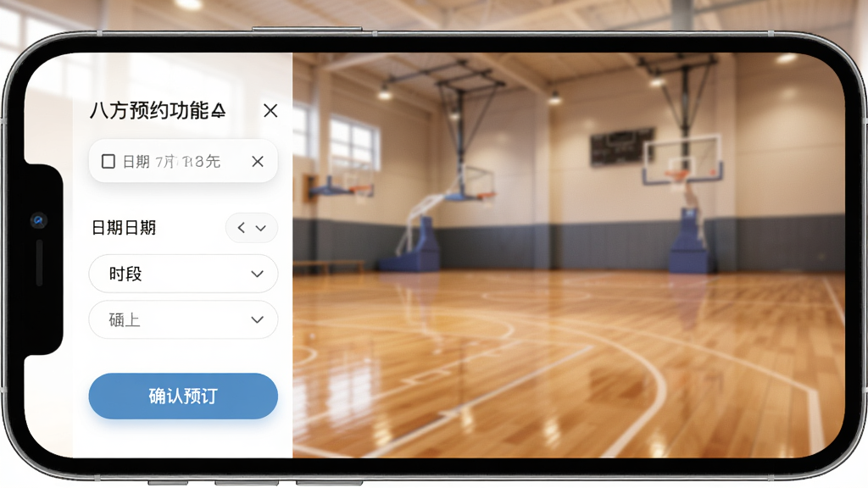Open the dropdown below 时段

tap(183, 319)
